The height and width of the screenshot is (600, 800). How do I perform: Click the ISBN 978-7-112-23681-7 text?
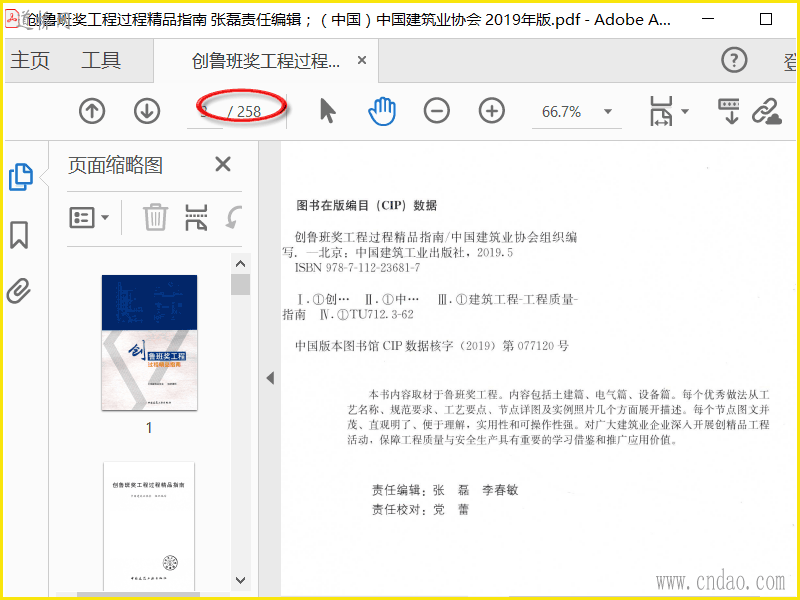point(357,267)
